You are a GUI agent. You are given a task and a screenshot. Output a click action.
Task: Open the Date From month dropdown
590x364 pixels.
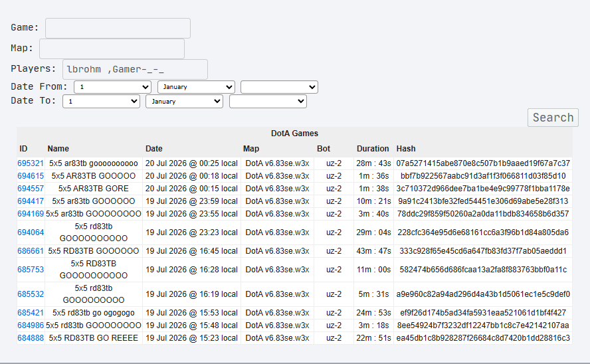pos(197,87)
